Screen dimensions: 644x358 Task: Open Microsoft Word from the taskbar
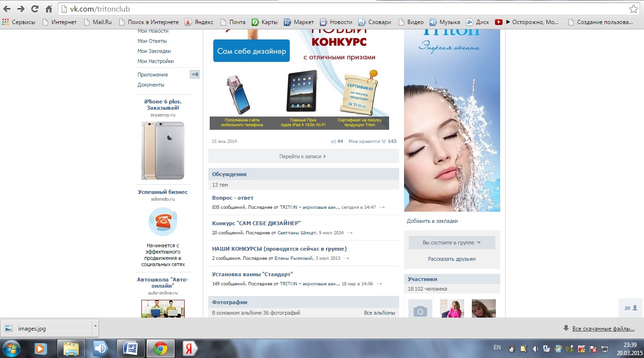[130, 348]
